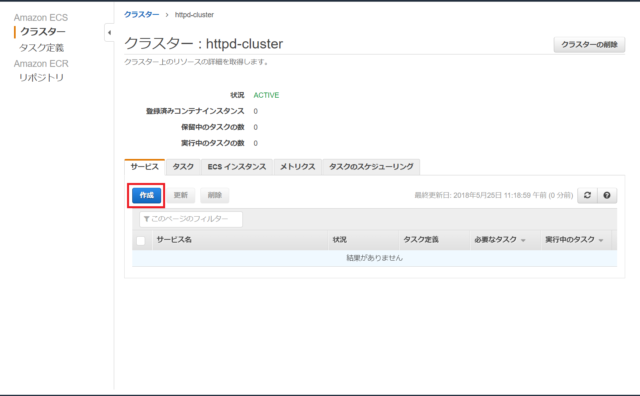Click the Amazon ECR sidebar heading
640x396 pixels.
pos(41,64)
